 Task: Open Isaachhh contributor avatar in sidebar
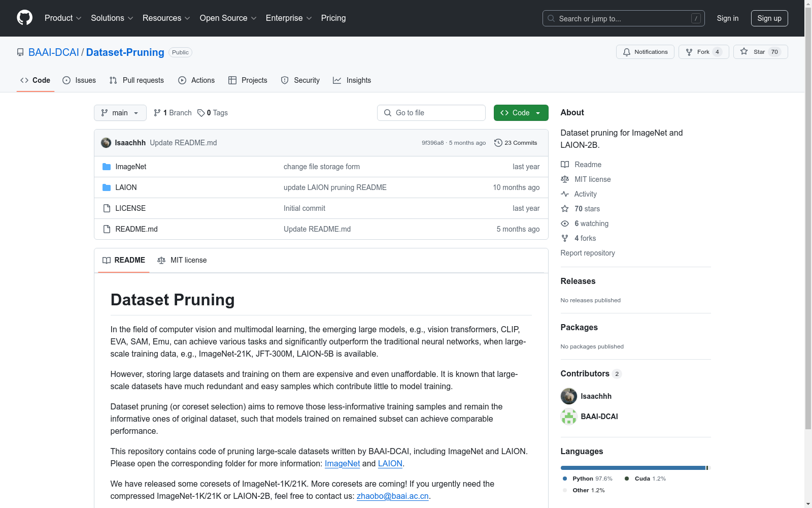tap(569, 396)
